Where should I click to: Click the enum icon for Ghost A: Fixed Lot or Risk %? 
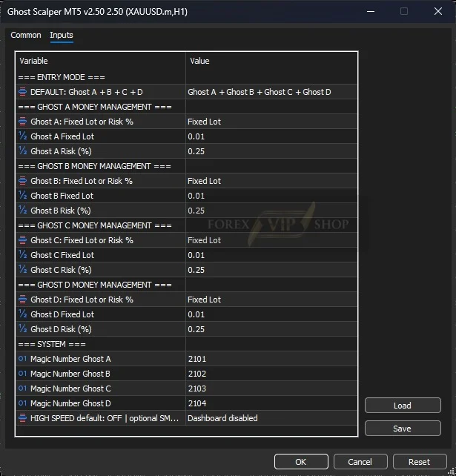(22, 122)
